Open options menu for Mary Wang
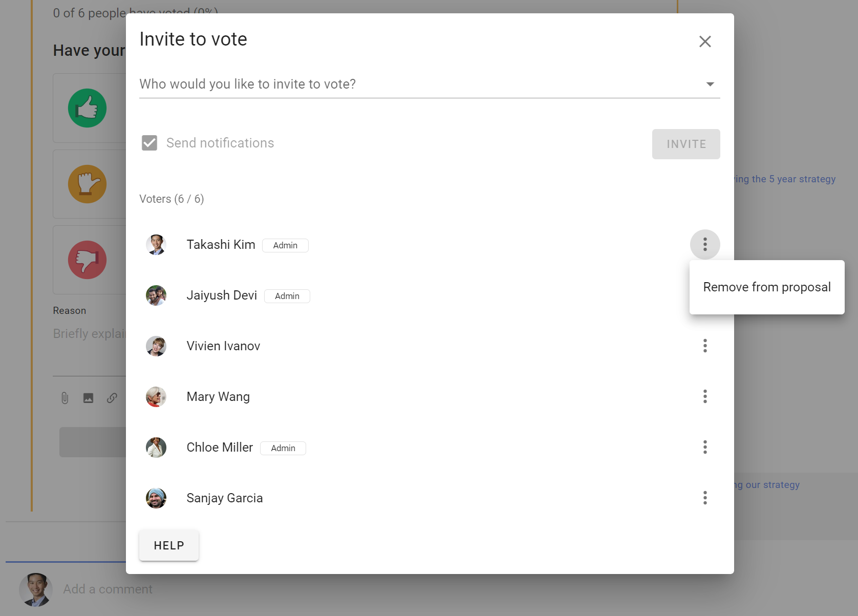Image resolution: width=858 pixels, height=616 pixels. (705, 396)
